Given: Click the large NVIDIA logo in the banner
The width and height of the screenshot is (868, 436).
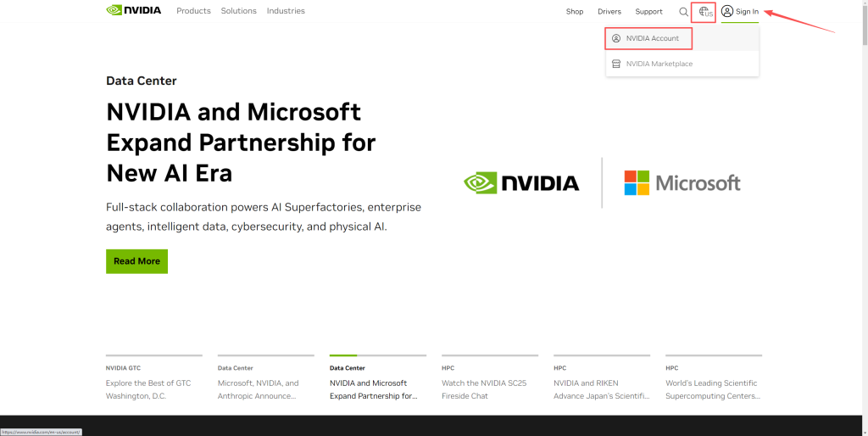Looking at the screenshot, I should pos(521,182).
